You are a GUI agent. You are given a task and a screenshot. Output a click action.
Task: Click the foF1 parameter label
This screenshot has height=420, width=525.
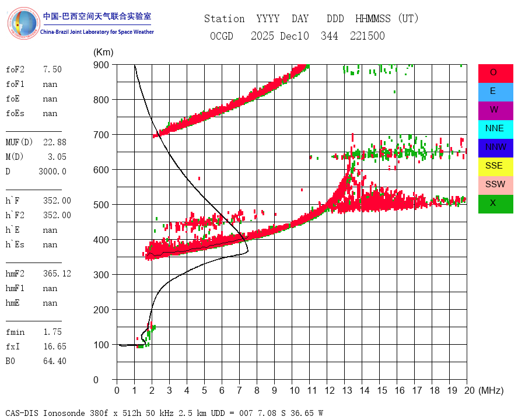15,84
